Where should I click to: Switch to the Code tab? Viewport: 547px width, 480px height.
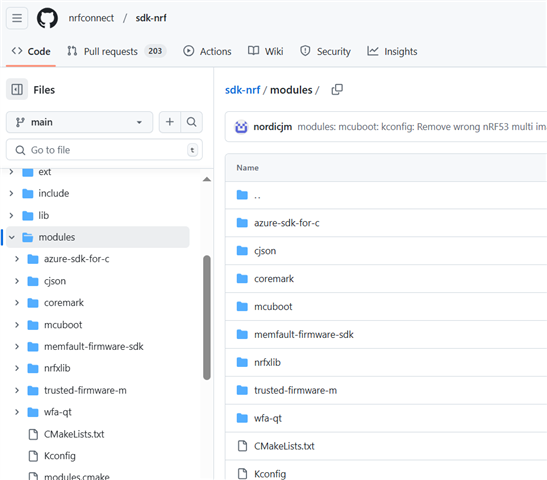click(31, 51)
